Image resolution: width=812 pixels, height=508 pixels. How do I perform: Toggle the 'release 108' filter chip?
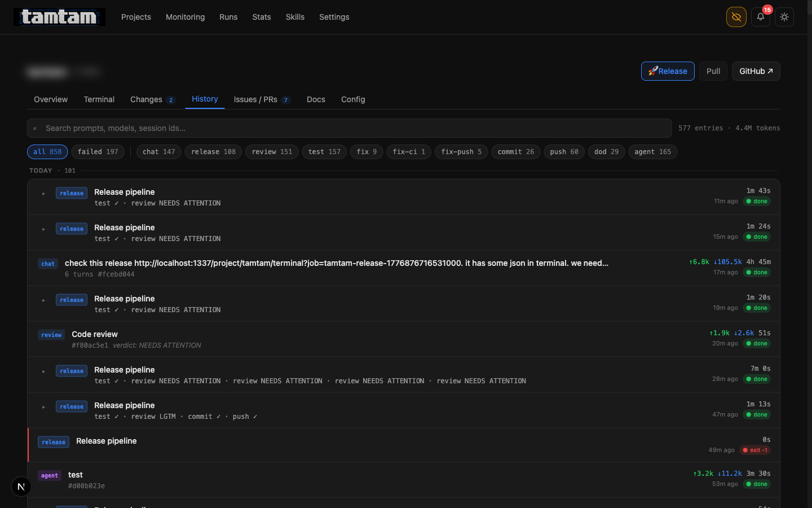click(x=214, y=152)
